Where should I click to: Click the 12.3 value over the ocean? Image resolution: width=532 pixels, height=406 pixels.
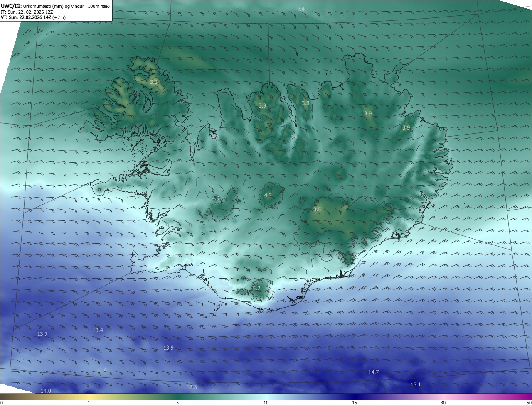(x=192, y=387)
